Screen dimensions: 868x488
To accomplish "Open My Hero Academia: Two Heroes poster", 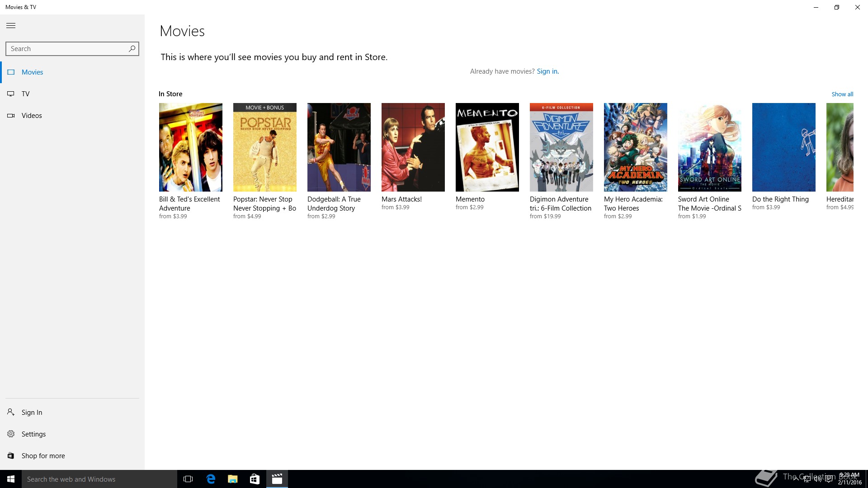I will pyautogui.click(x=636, y=147).
